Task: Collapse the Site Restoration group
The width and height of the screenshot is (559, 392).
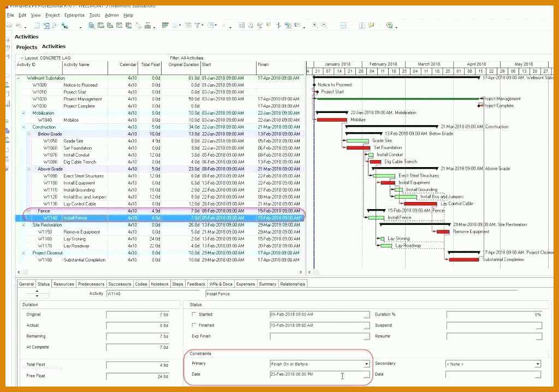Action: [x=23, y=225]
